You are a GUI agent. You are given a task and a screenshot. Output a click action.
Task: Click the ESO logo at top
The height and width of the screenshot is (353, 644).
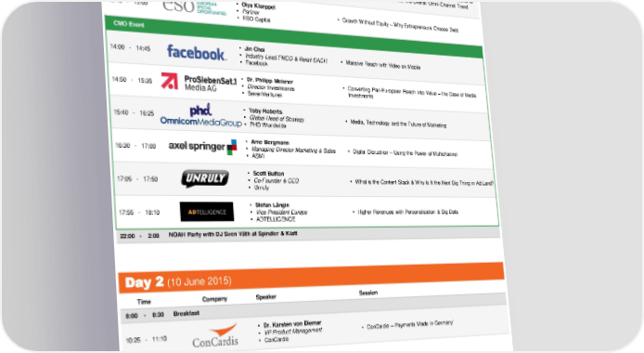[x=193, y=7]
